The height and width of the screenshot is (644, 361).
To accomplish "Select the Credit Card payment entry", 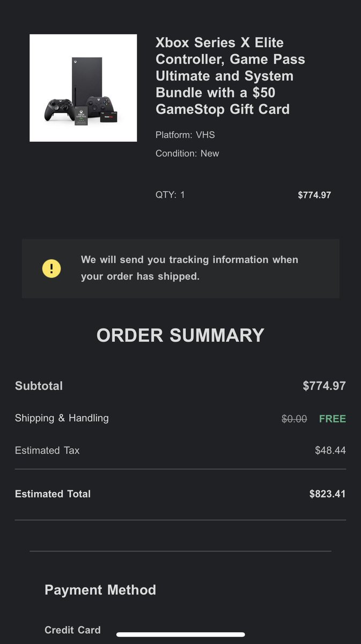I will tap(72, 630).
